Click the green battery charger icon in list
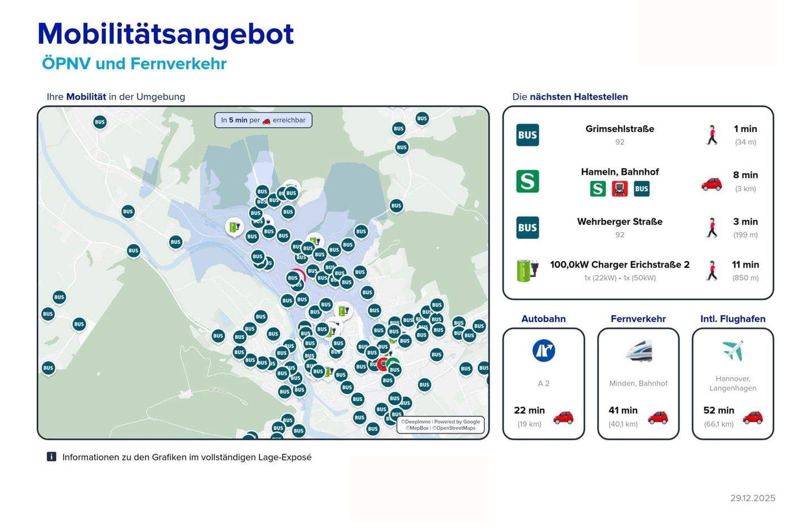This screenshot has height=531, width=812. (x=527, y=270)
